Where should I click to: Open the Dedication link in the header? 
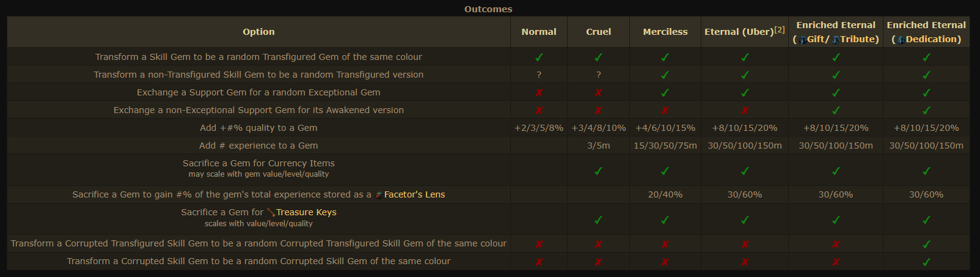coord(931,39)
